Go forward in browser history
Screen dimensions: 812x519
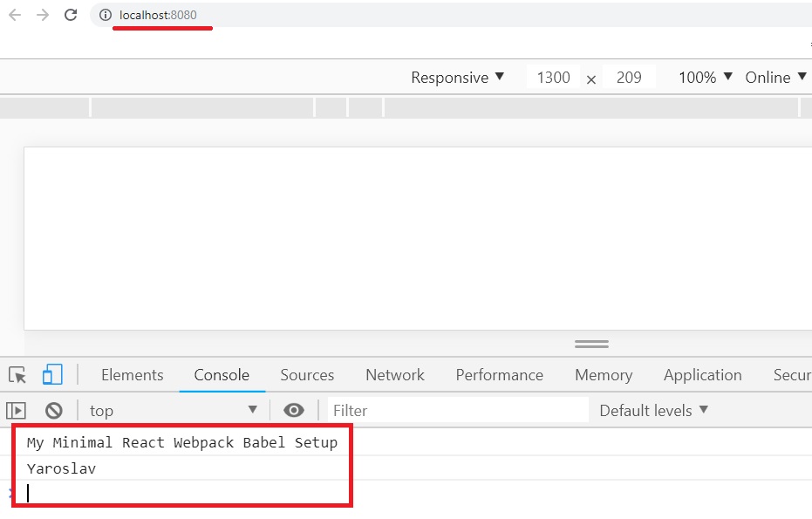coord(40,14)
